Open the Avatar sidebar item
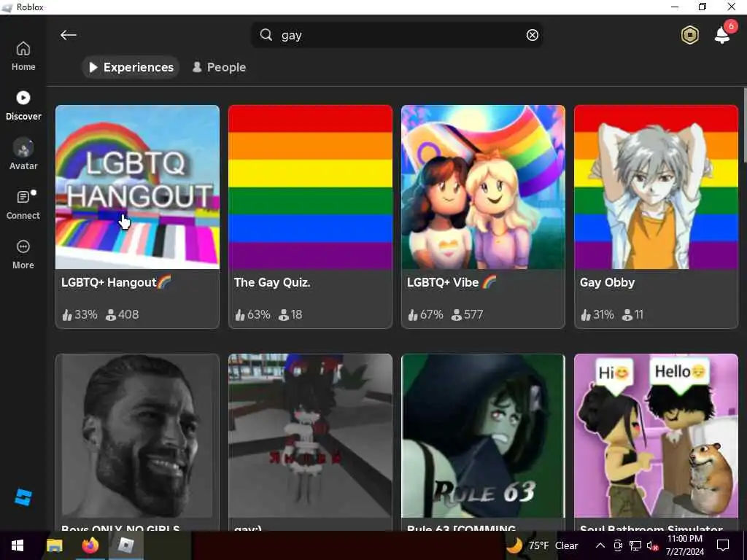The width and height of the screenshot is (747, 560). (x=23, y=155)
